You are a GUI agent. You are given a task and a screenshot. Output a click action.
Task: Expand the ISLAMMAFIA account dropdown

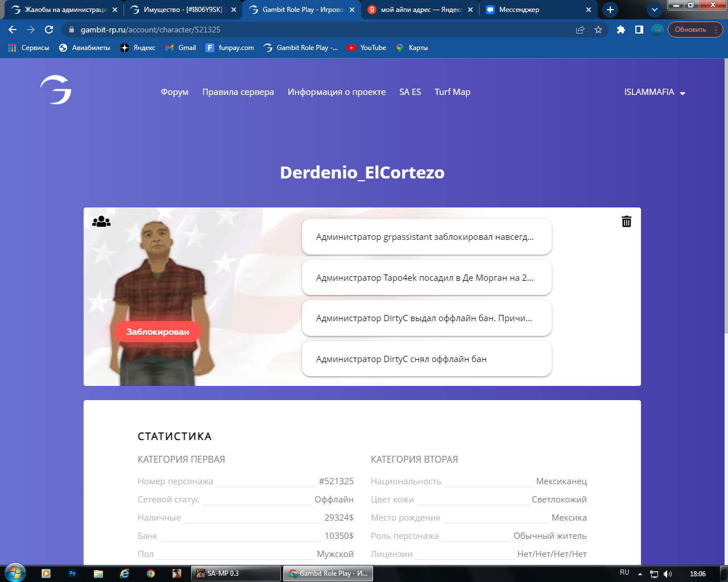tap(655, 92)
